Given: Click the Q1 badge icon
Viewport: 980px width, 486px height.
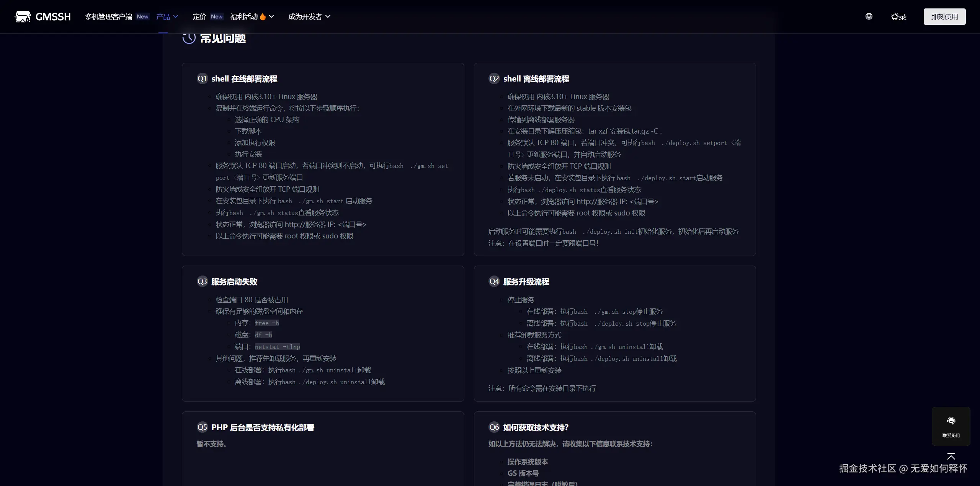Looking at the screenshot, I should (x=202, y=79).
